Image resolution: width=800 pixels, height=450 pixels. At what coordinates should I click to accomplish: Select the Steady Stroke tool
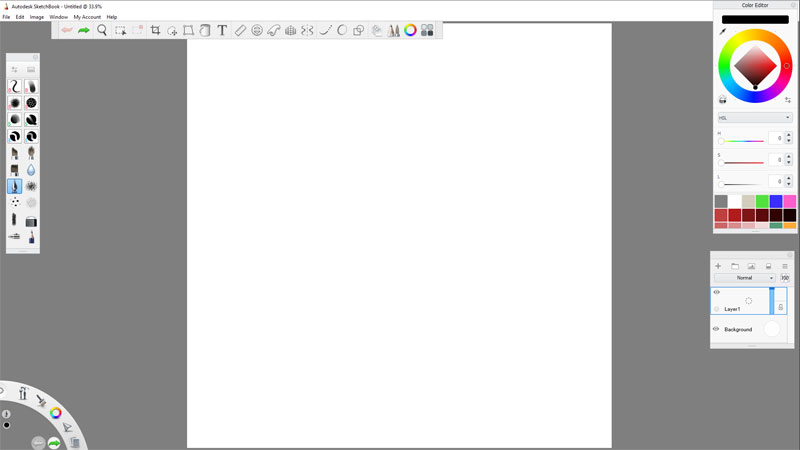click(x=325, y=31)
